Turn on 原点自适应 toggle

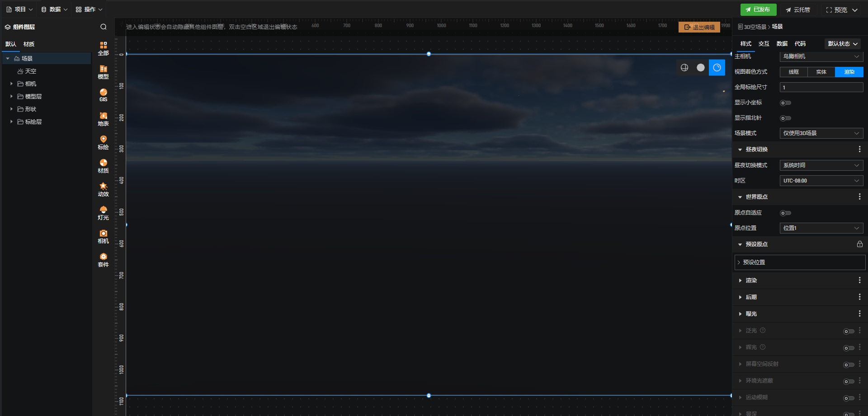click(x=785, y=213)
